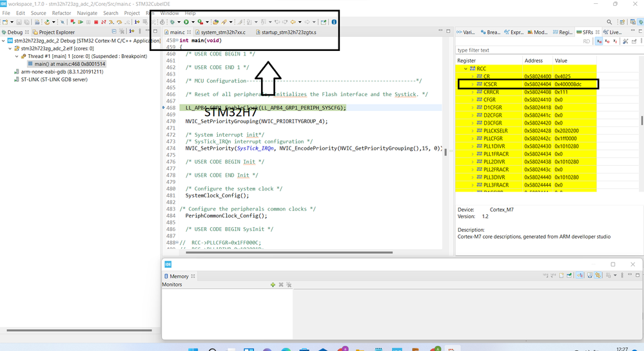
Task: Select hexadecimal number format in SFRs
Action: coord(599,41)
